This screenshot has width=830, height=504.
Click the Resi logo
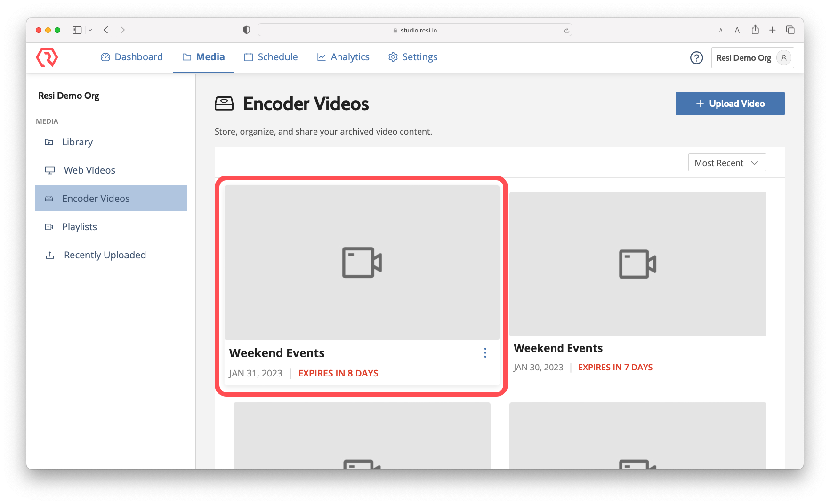(x=47, y=57)
